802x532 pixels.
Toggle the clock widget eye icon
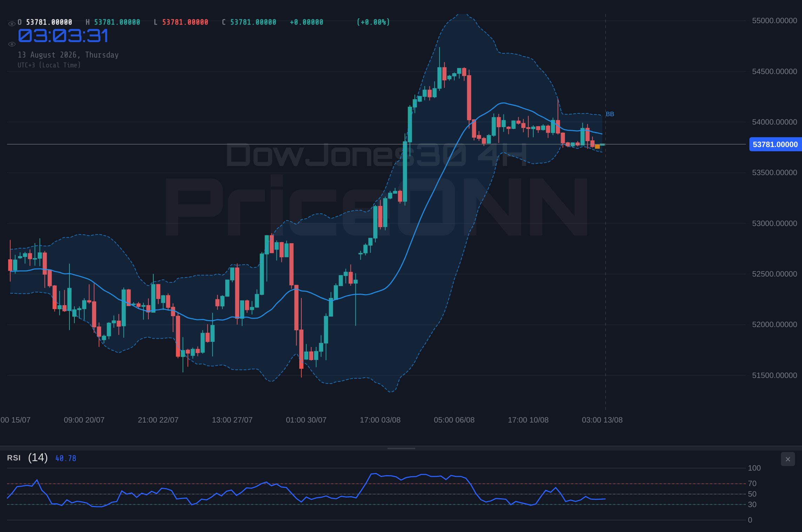[12, 44]
